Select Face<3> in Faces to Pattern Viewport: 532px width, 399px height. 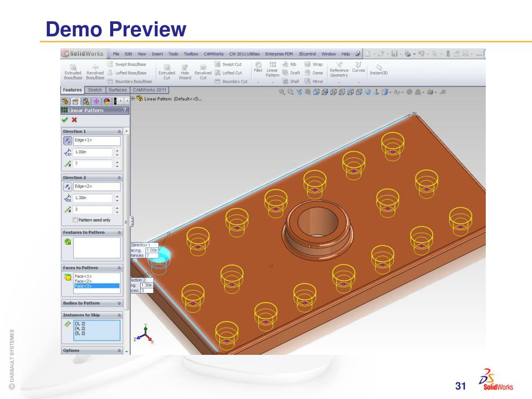97,286
